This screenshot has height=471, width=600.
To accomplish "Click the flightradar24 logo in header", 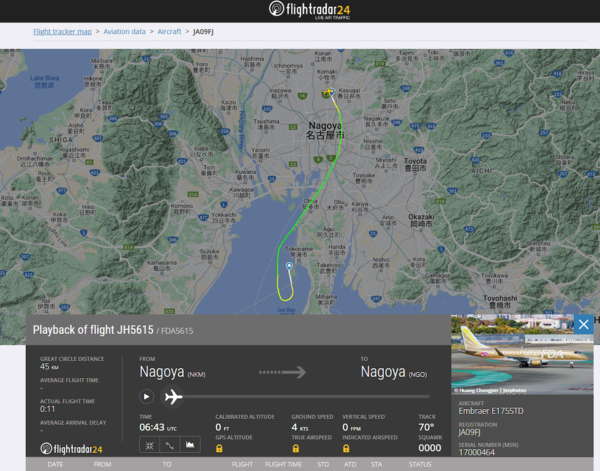I will [309, 10].
